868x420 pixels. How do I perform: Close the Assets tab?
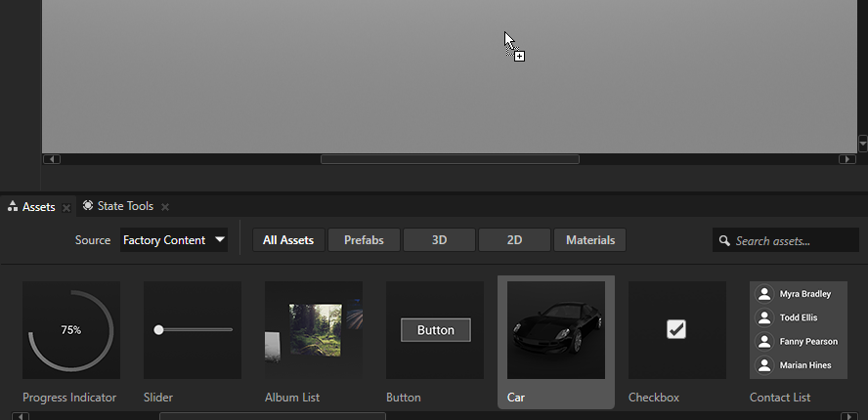point(66,207)
